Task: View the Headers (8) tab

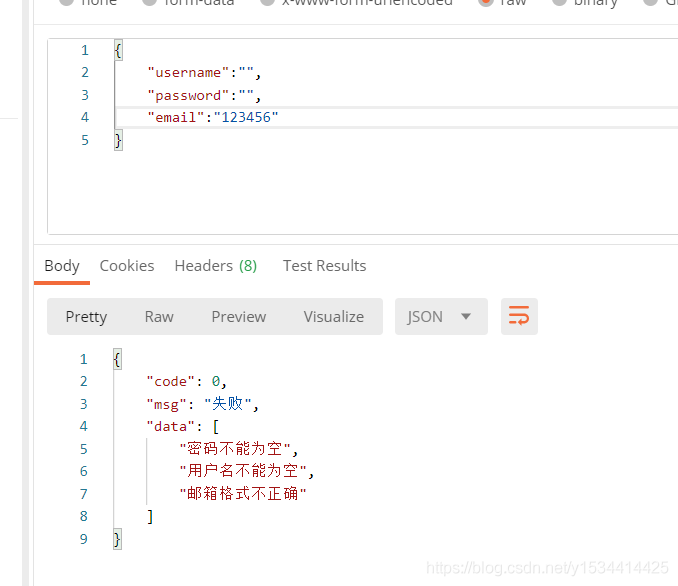Action: tap(215, 266)
